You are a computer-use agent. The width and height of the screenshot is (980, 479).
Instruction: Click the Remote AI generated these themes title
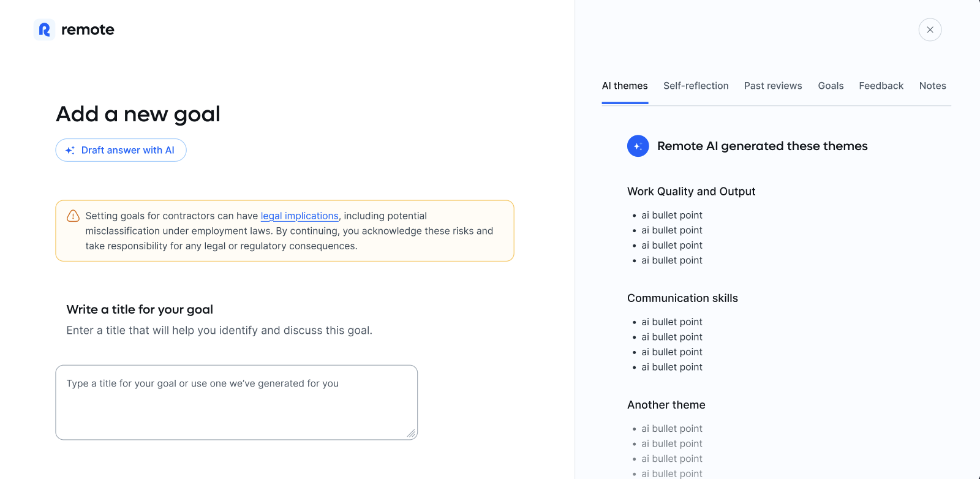coord(762,146)
